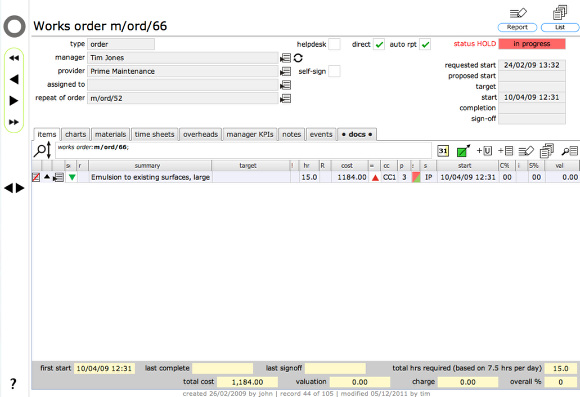The image size is (580, 397).
Task: Switch to the notes tab
Action: (291, 134)
